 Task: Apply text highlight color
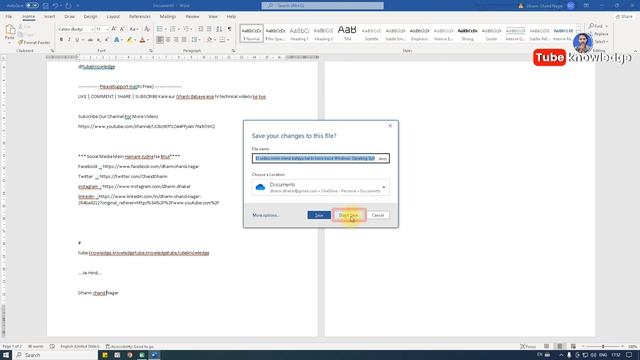(x=129, y=40)
